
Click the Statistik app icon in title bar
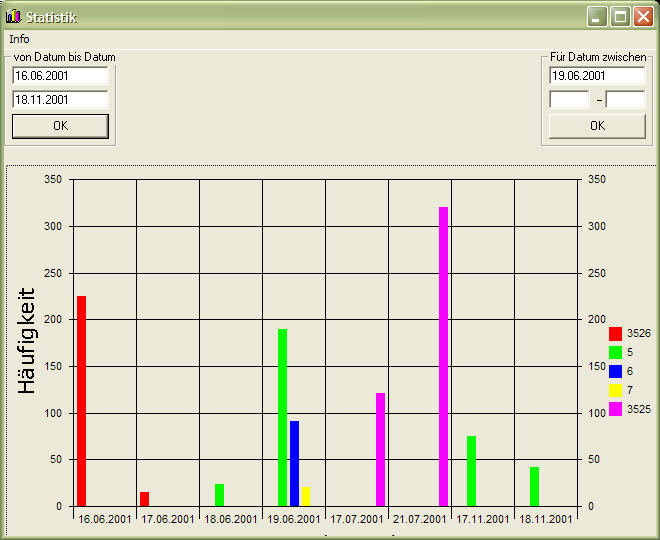[x=13, y=17]
